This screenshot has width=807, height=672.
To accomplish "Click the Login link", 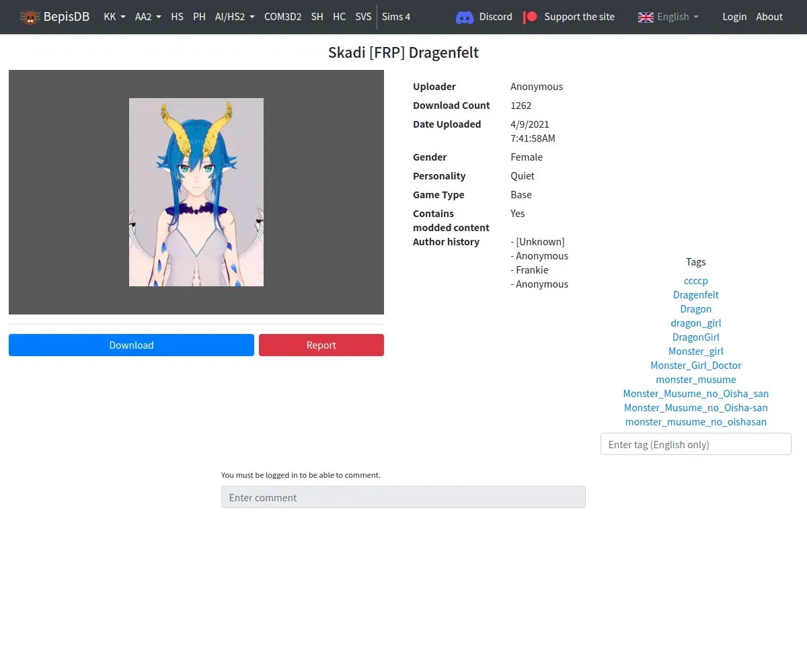I will (x=734, y=17).
